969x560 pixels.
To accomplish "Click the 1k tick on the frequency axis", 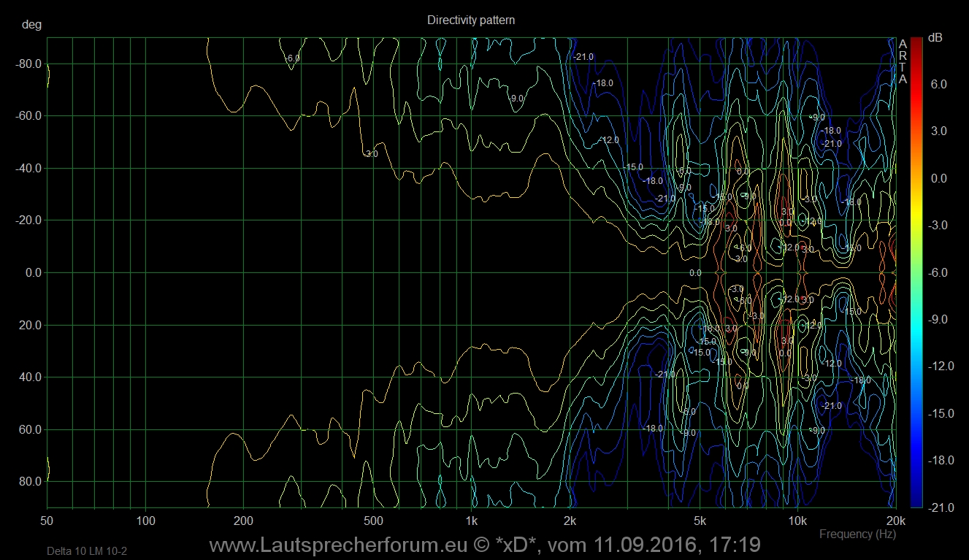I will click(472, 521).
